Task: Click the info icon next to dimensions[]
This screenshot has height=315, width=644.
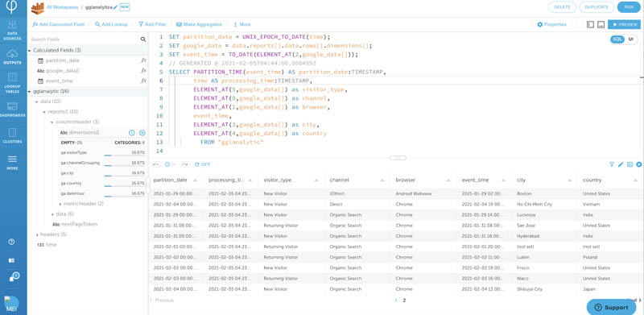Action: tap(132, 133)
